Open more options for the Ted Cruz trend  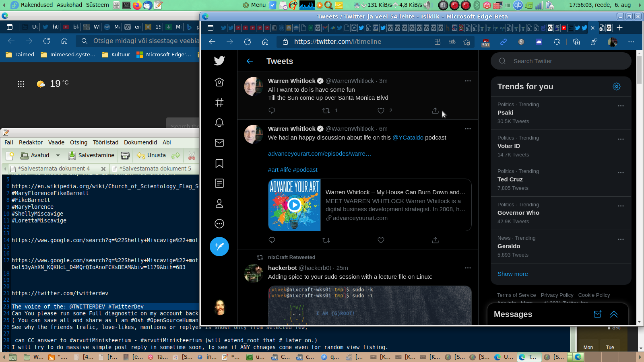(x=621, y=173)
